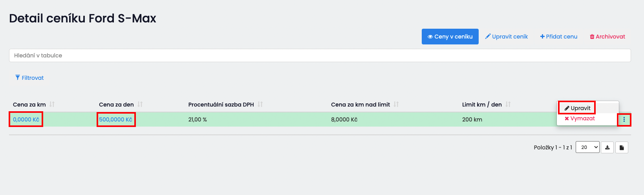Sort by Limit km / den arrows
The height and width of the screenshot is (195, 644).
[x=508, y=104]
